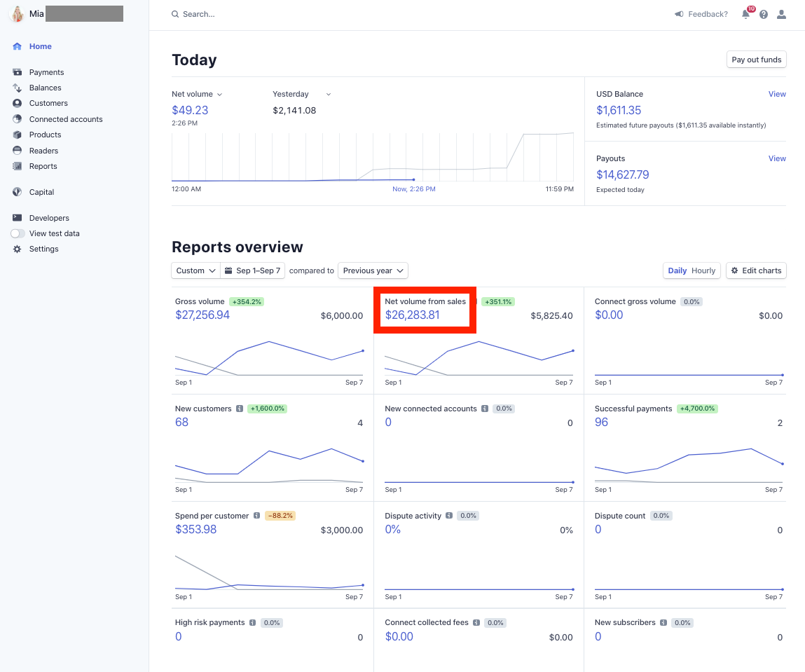Click View link next to USD Balance
Screen dimensions: 805x672
tap(777, 94)
